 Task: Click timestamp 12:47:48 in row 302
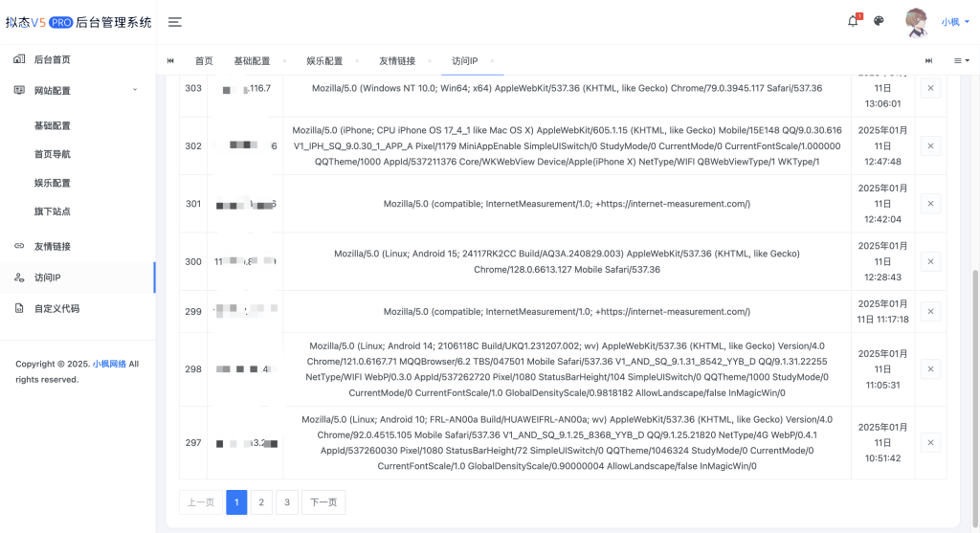(882, 161)
